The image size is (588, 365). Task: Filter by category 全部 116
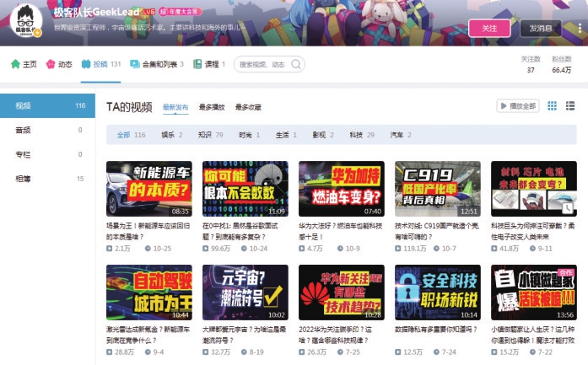coord(131,135)
